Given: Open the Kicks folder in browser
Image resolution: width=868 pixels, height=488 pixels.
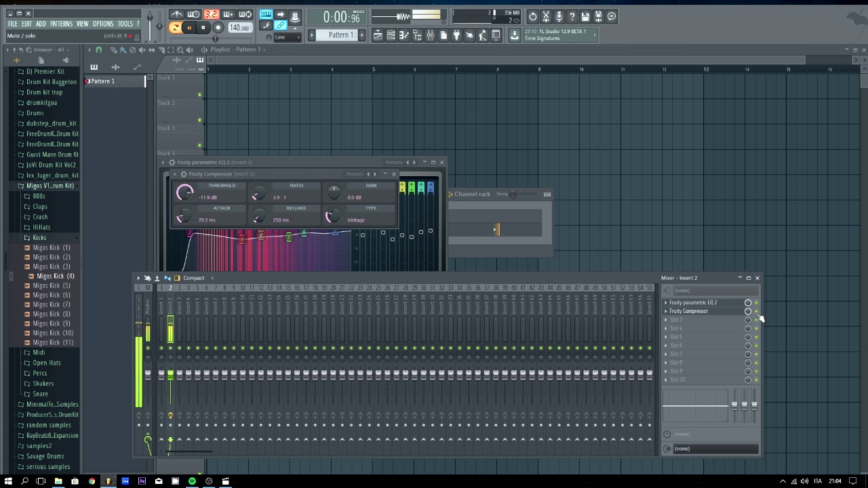Looking at the screenshot, I should (x=39, y=238).
